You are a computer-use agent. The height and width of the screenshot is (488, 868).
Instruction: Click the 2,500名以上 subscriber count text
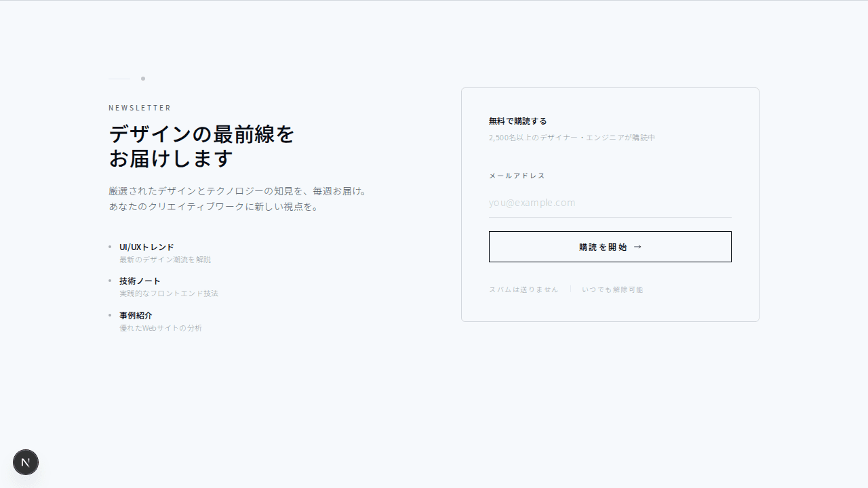[x=572, y=138]
